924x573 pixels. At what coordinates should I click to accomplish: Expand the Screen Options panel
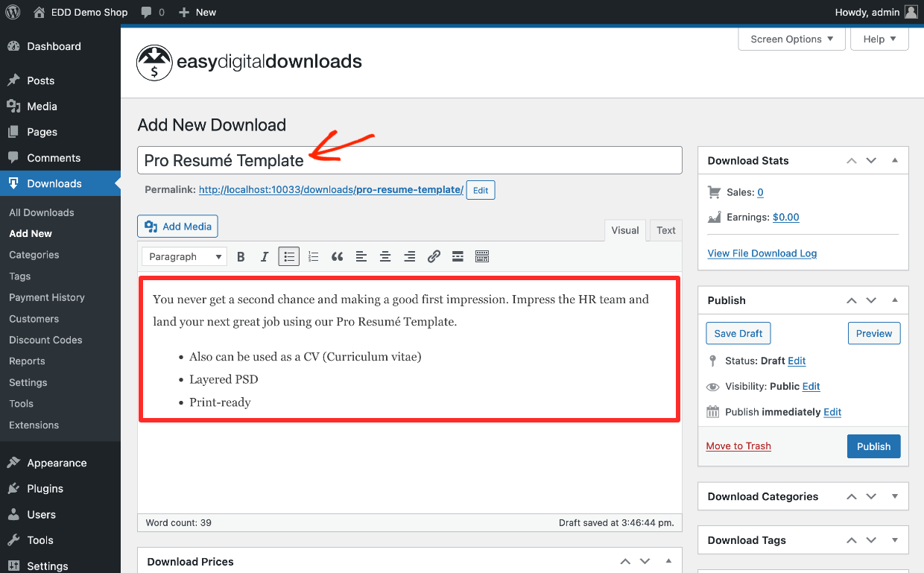point(791,39)
